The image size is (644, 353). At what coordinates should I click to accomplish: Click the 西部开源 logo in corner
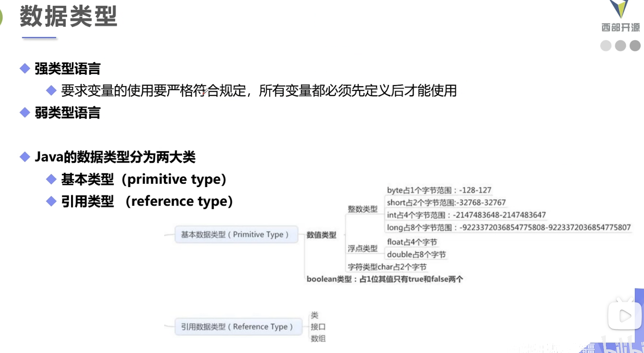tap(620, 17)
